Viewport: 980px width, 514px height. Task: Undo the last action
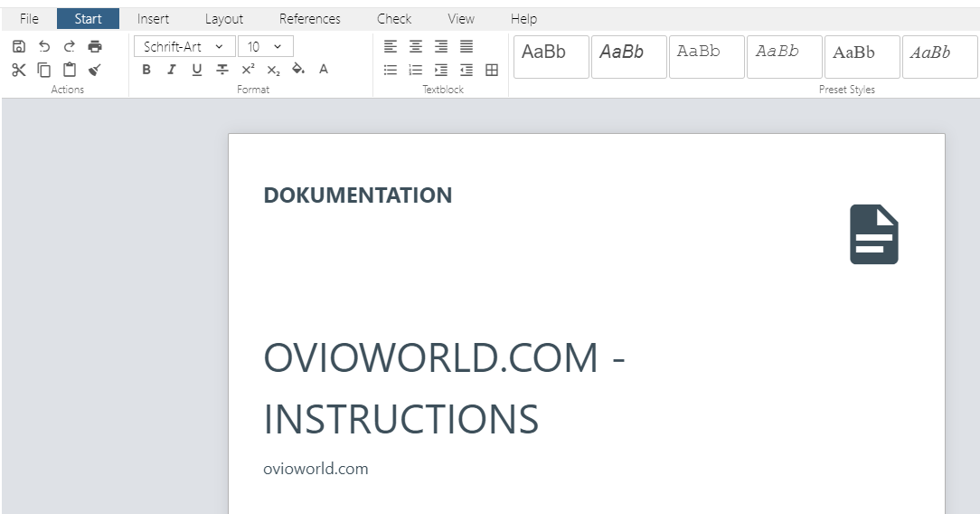(x=43, y=46)
